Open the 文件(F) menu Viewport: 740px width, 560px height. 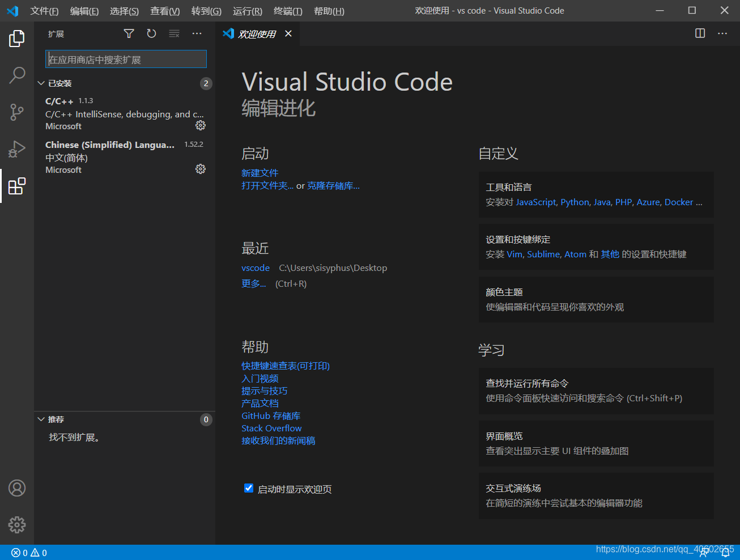[x=44, y=11]
